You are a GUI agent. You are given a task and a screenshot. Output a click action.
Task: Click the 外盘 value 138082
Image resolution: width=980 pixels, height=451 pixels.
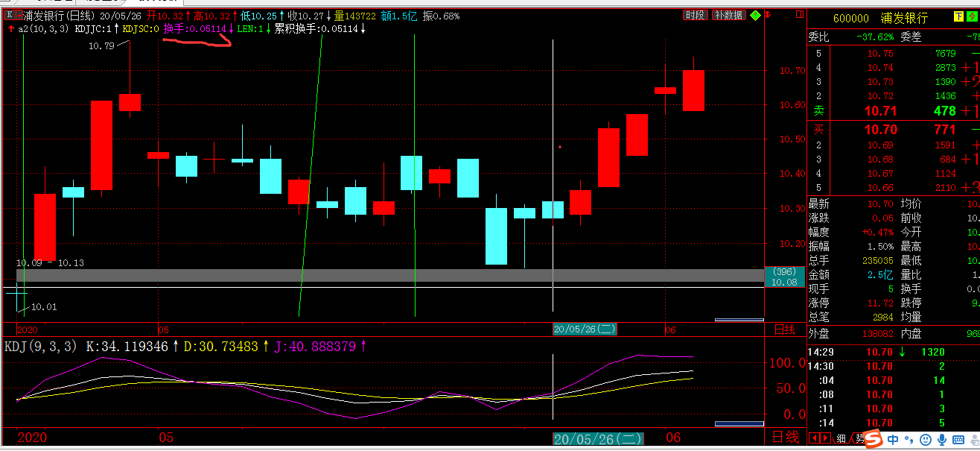[876, 335]
